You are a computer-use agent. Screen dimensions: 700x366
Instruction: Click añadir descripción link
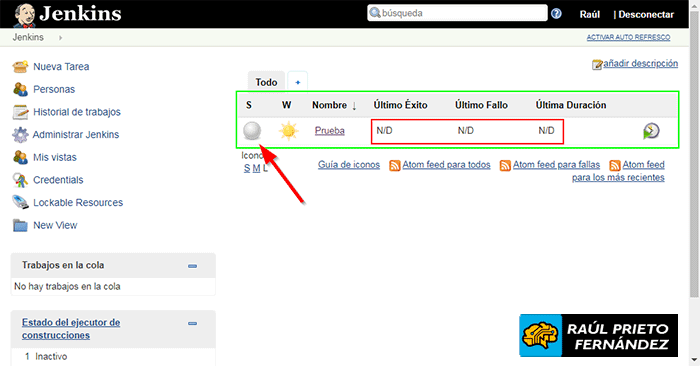click(641, 64)
